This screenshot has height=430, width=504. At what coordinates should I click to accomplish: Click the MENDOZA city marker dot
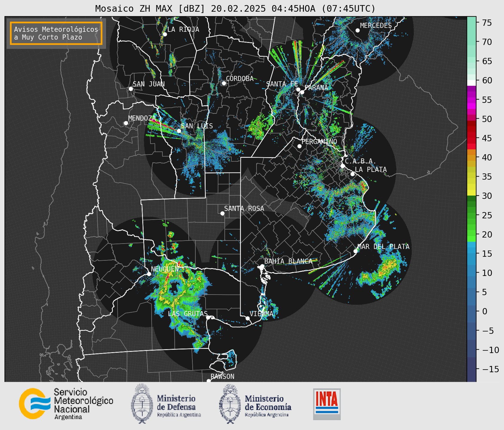coord(126,123)
